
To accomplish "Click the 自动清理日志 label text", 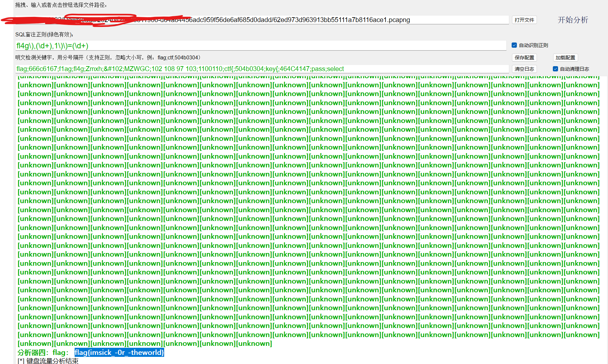I will click(x=574, y=69).
